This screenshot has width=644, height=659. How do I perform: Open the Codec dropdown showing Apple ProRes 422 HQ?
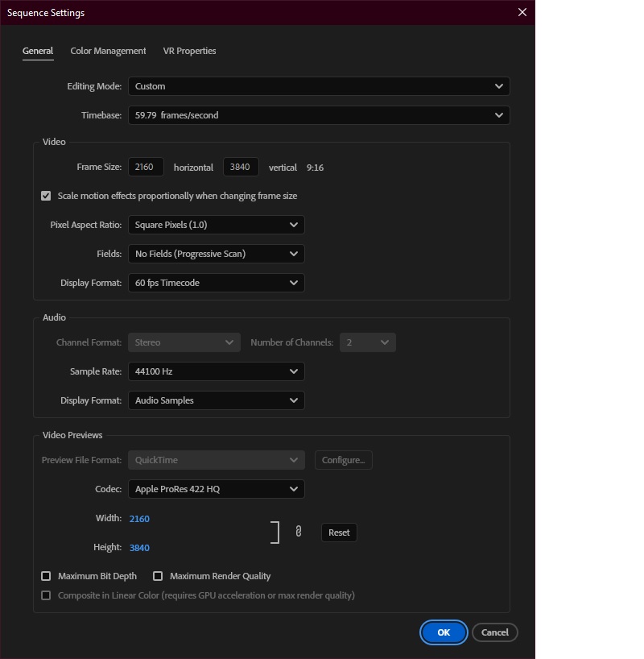(216, 489)
